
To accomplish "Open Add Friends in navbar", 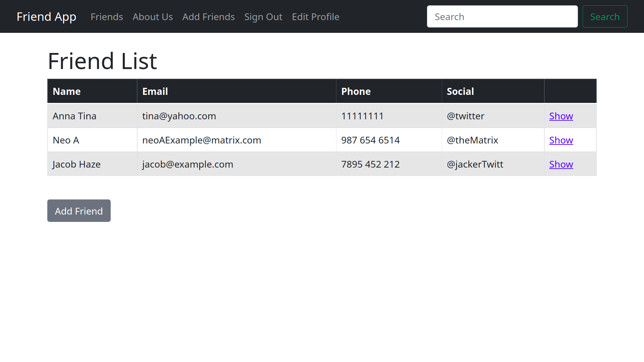I will tap(208, 17).
